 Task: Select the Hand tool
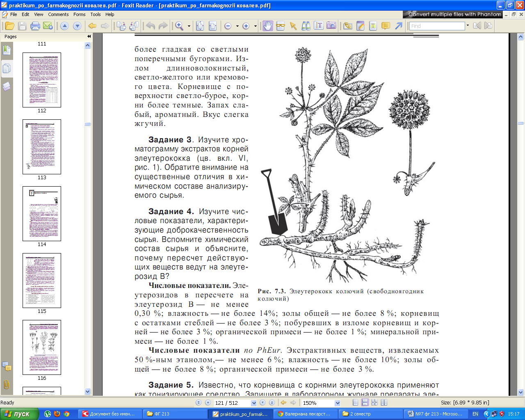pyautogui.click(x=267, y=26)
